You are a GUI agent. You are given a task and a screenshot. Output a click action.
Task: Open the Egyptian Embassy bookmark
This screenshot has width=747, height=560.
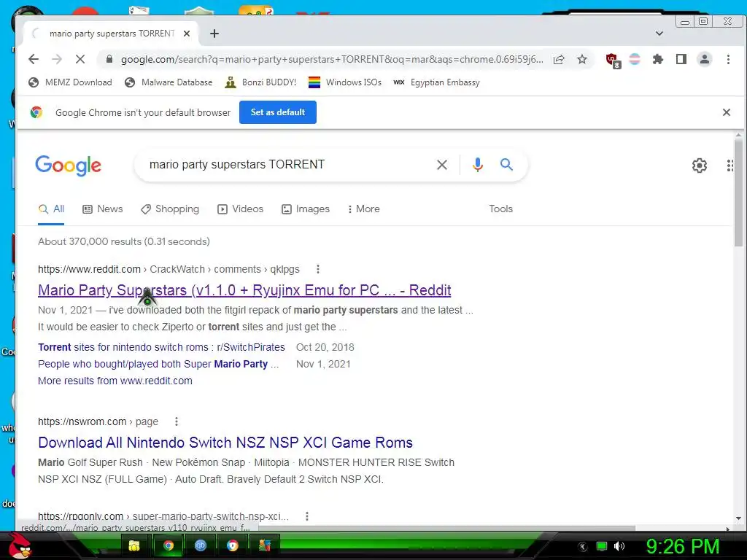436,82
